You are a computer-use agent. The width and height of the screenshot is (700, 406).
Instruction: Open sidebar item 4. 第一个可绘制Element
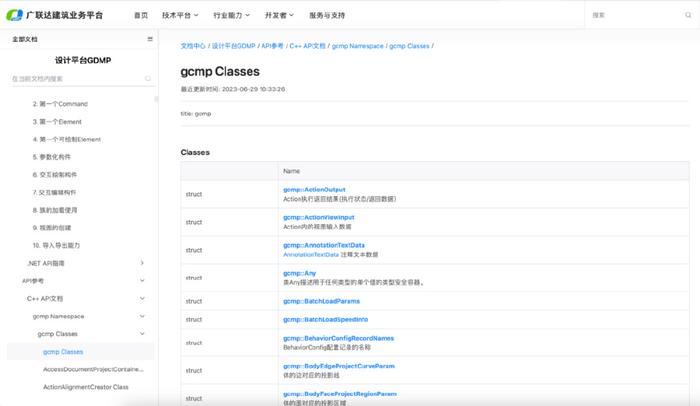click(x=67, y=139)
